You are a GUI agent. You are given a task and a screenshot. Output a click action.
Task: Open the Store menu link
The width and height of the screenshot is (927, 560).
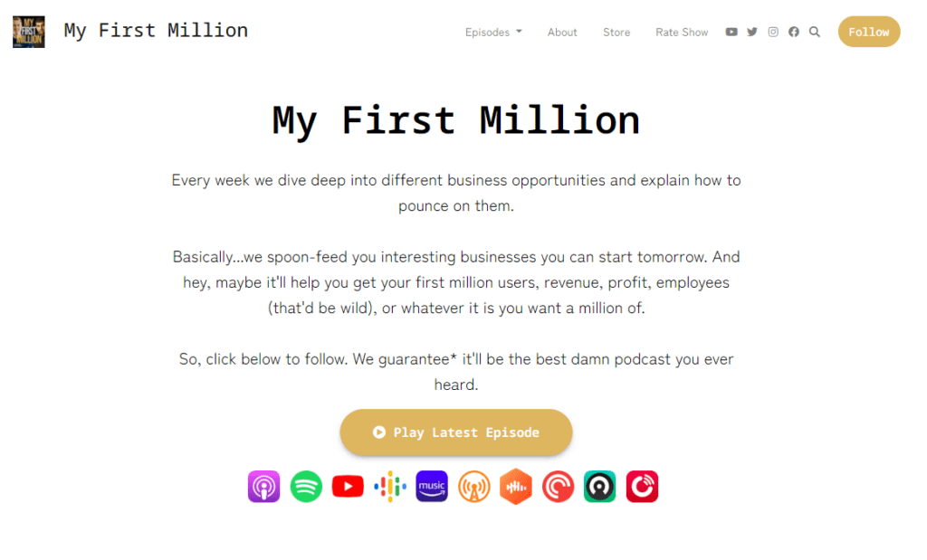pyautogui.click(x=616, y=32)
